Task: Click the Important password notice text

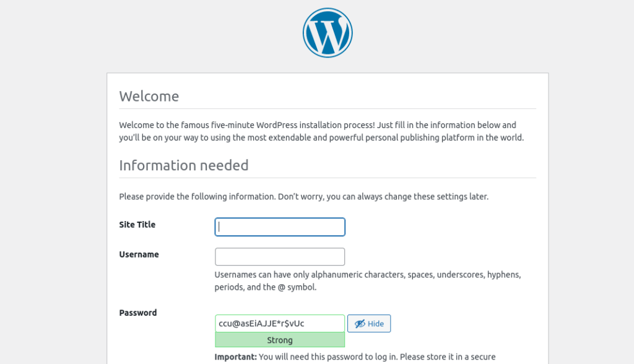Action: [355, 357]
